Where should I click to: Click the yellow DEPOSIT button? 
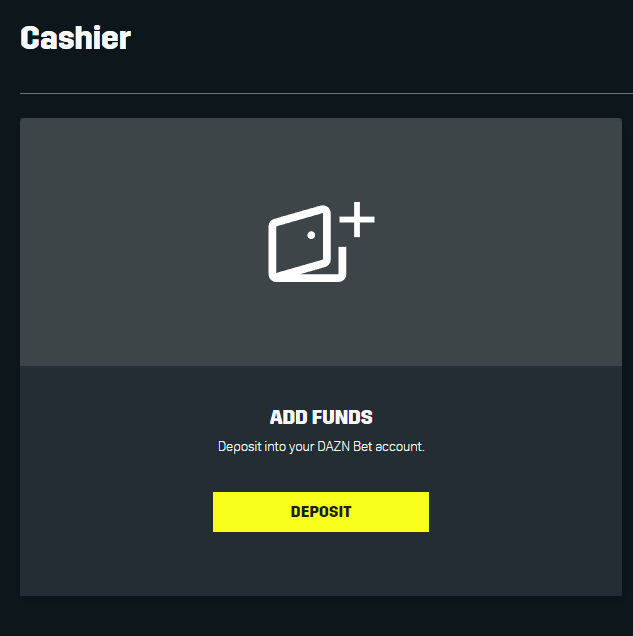pyautogui.click(x=321, y=512)
